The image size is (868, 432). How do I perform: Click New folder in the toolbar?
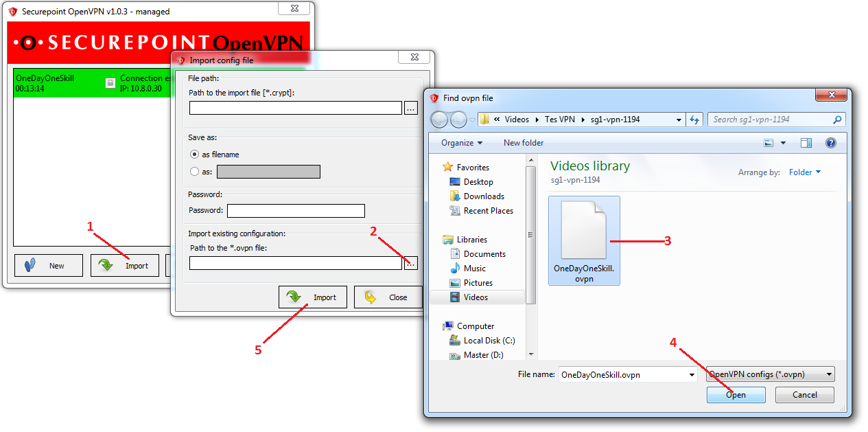coord(524,143)
